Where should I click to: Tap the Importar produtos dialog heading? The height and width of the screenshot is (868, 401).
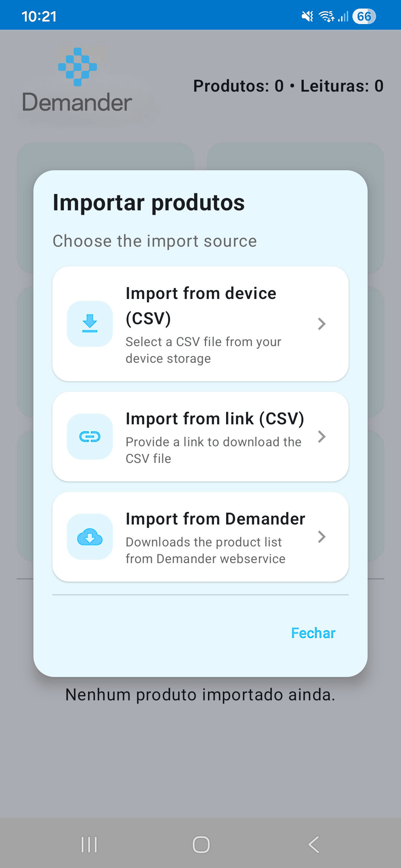(149, 203)
